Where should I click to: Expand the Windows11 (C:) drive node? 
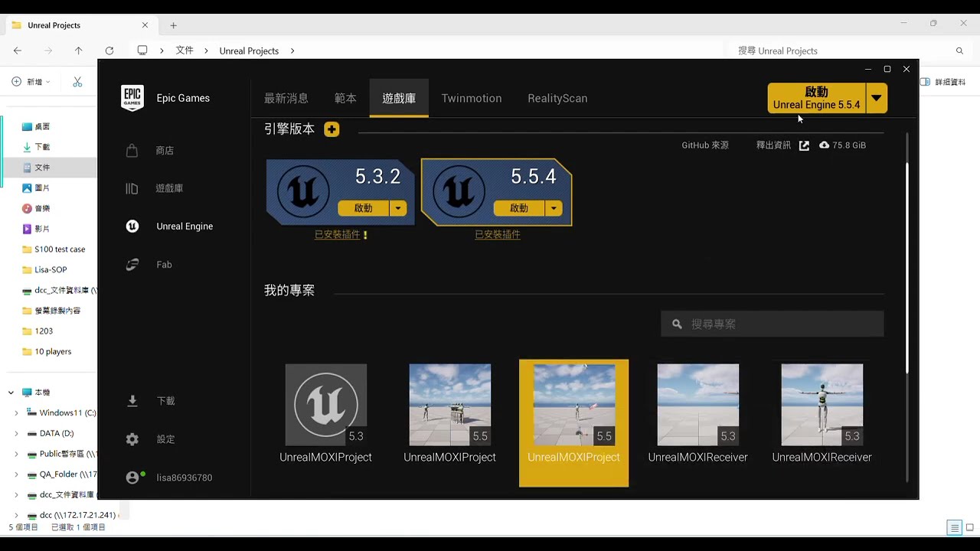(17, 413)
